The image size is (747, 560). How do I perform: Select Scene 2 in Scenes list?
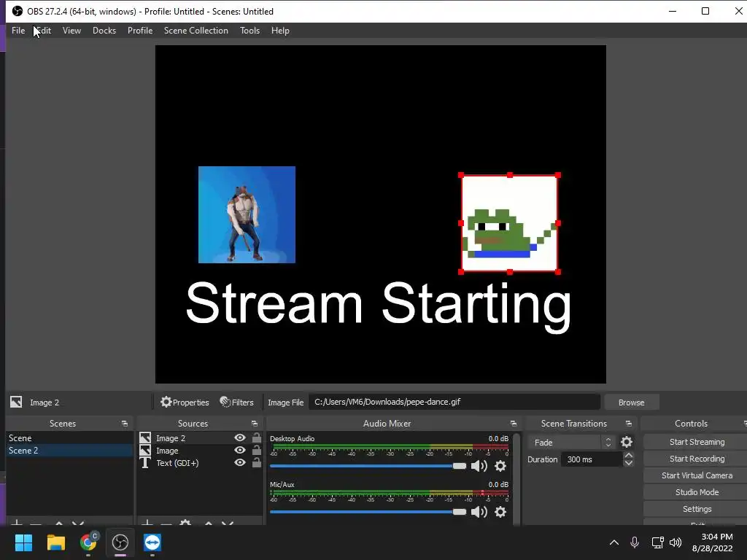point(69,451)
